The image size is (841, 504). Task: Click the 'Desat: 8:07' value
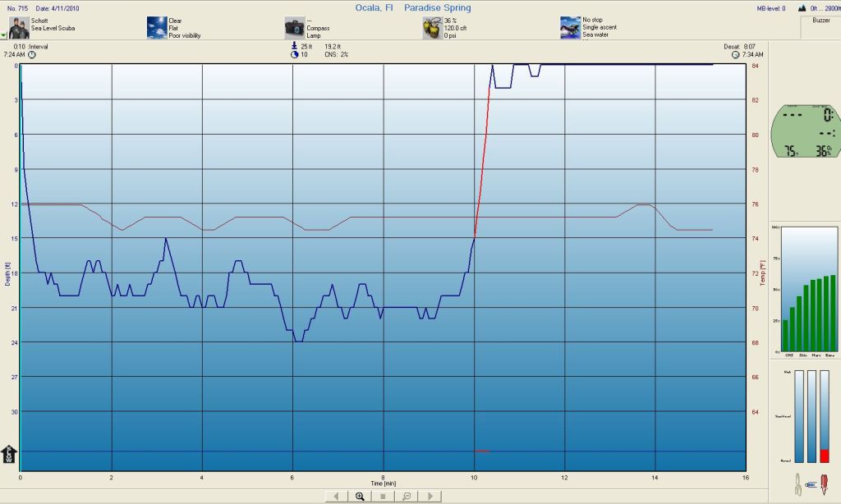[x=740, y=47]
